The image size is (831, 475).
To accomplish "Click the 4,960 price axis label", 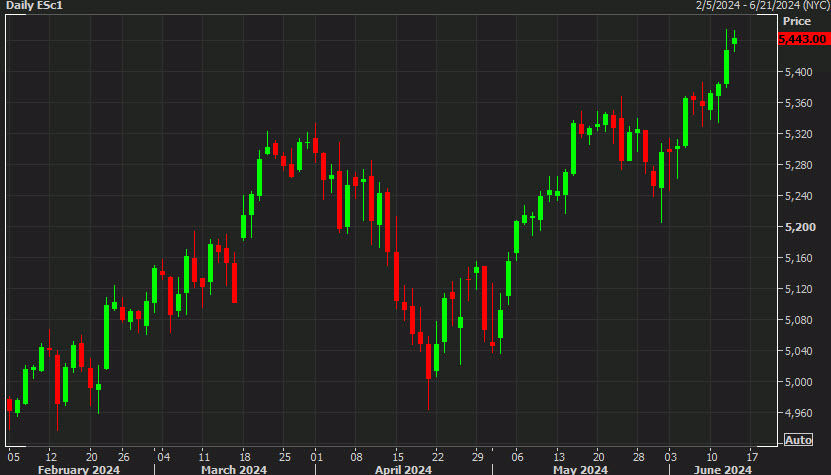I will click(x=799, y=413).
